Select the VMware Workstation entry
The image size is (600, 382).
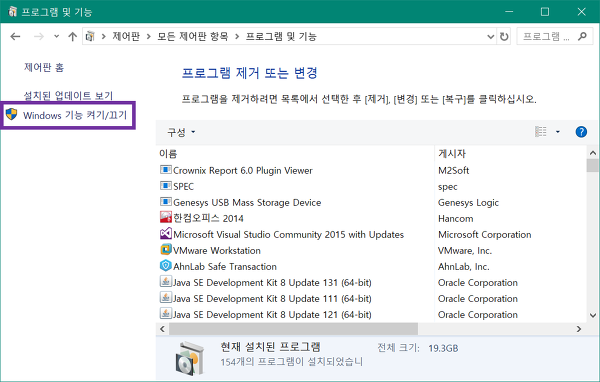[x=217, y=250]
